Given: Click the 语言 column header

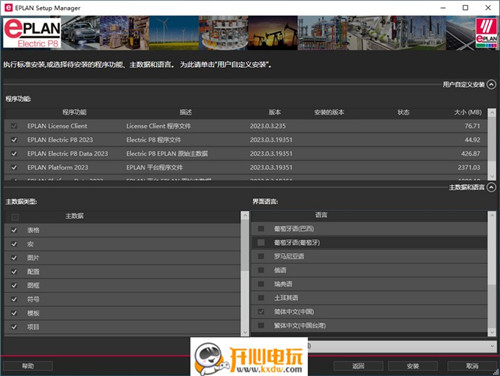Looking at the screenshot, I should pos(321,215).
